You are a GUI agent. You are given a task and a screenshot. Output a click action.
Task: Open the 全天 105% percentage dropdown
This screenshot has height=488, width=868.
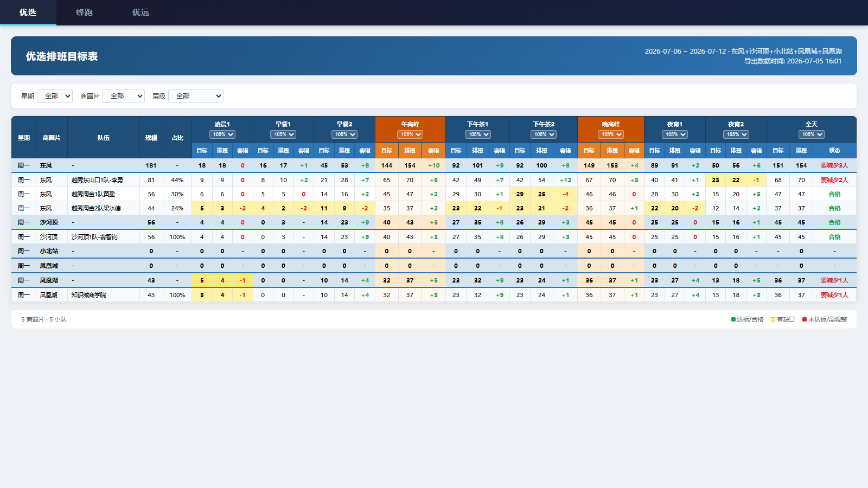pos(812,134)
